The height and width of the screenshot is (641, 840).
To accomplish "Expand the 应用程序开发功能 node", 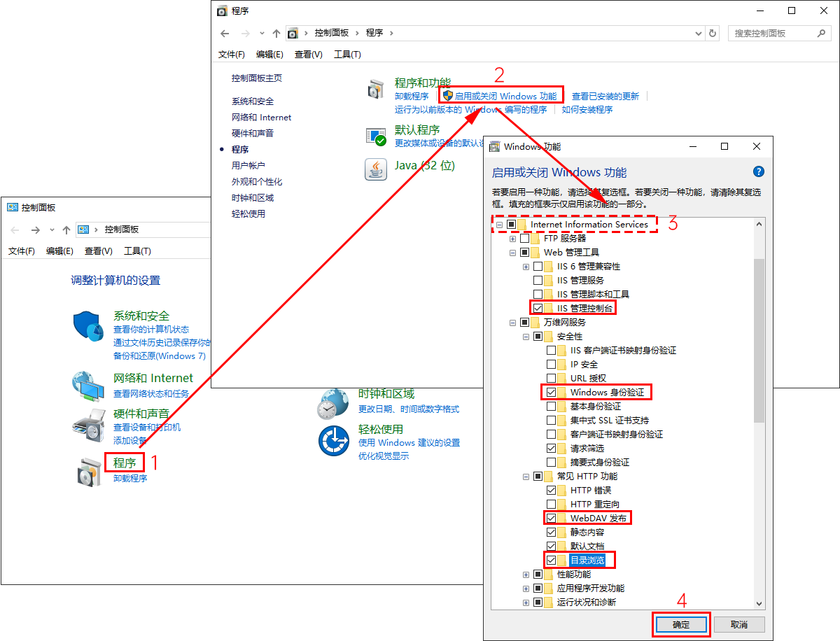I will tap(526, 589).
